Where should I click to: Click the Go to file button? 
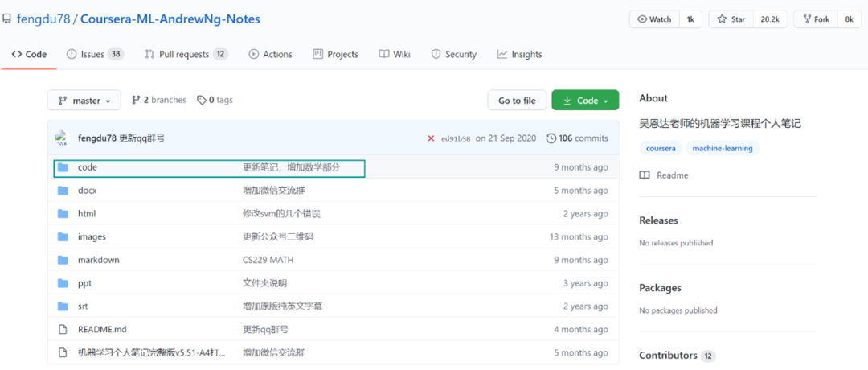[517, 101]
